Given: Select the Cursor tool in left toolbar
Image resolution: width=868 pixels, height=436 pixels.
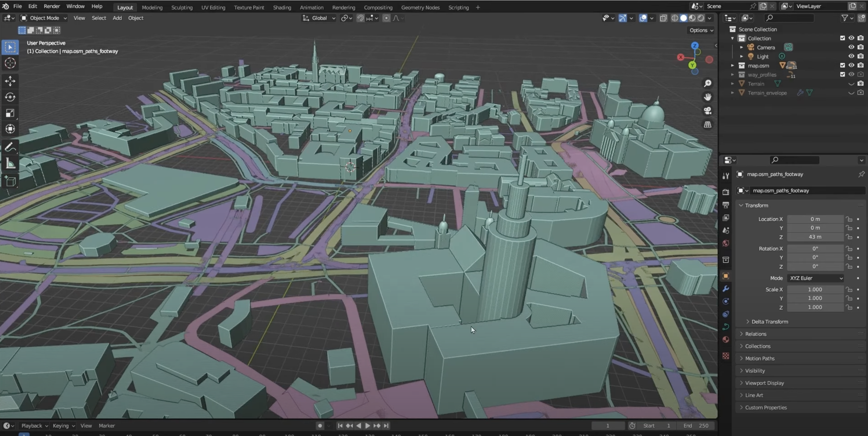Looking at the screenshot, I should point(10,63).
